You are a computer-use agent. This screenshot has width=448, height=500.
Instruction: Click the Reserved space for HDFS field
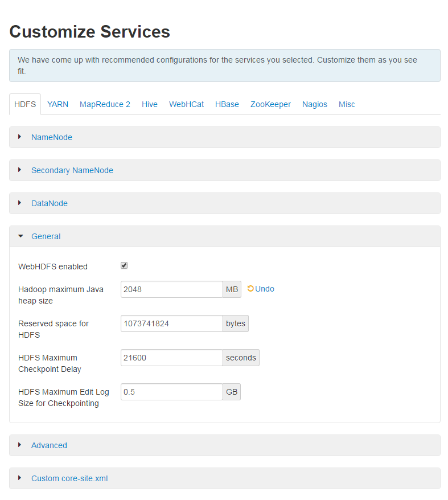tap(171, 323)
